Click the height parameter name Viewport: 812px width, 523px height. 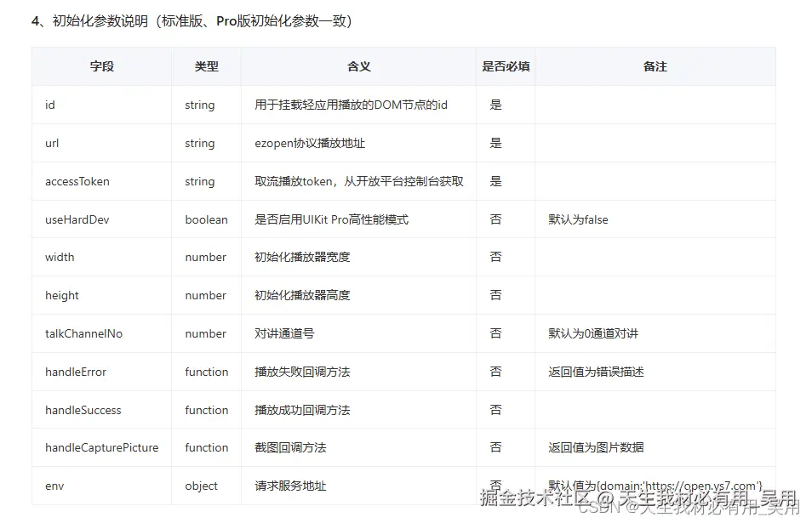coord(60,295)
